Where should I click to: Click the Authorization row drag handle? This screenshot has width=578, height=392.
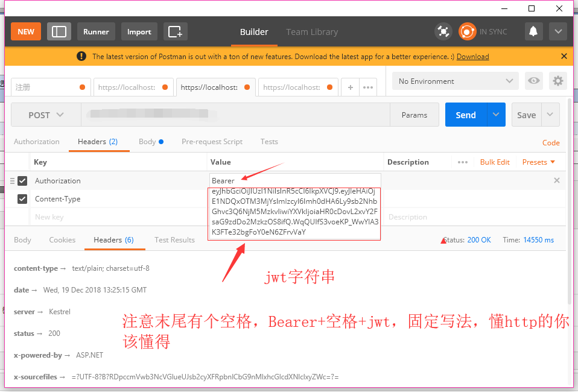(x=12, y=181)
